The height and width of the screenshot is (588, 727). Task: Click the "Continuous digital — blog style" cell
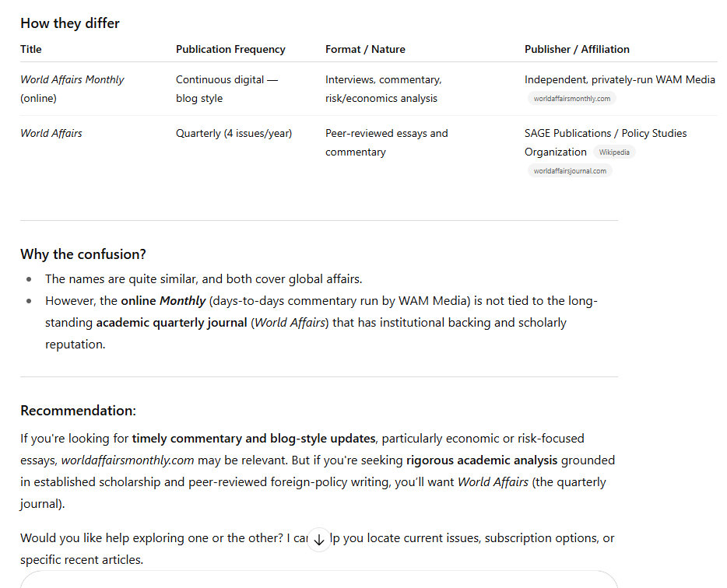(227, 89)
